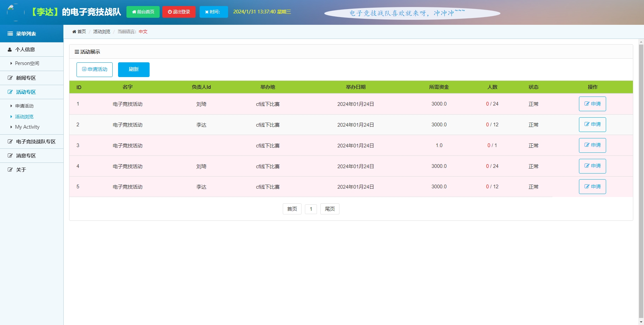
Task: Select Person空间 in the sidebar
Action: pyautogui.click(x=27, y=63)
